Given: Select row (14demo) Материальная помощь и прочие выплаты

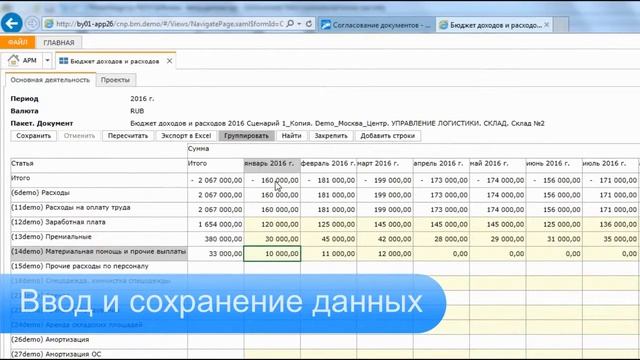Looking at the screenshot, I should pyautogui.click(x=99, y=253).
